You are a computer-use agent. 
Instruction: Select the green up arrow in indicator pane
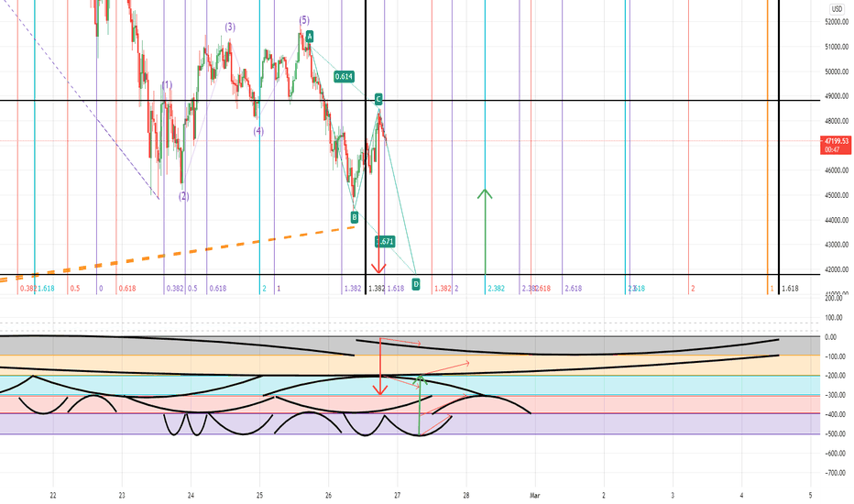[420, 405]
